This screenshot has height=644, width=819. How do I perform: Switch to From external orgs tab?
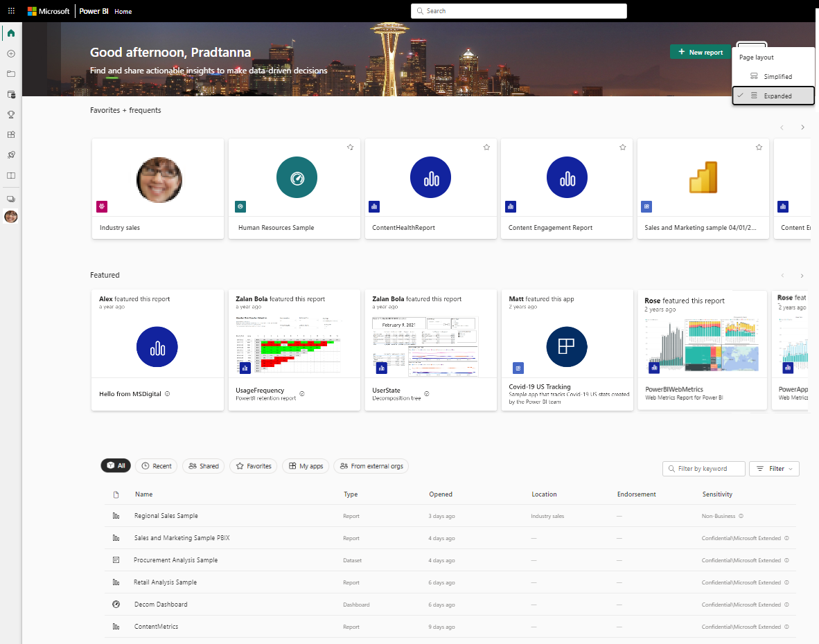(x=371, y=466)
